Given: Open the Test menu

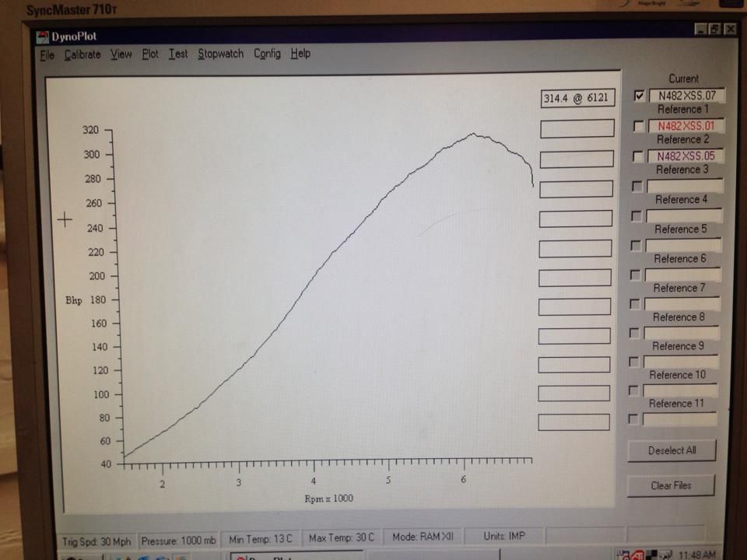Looking at the screenshot, I should [x=178, y=54].
